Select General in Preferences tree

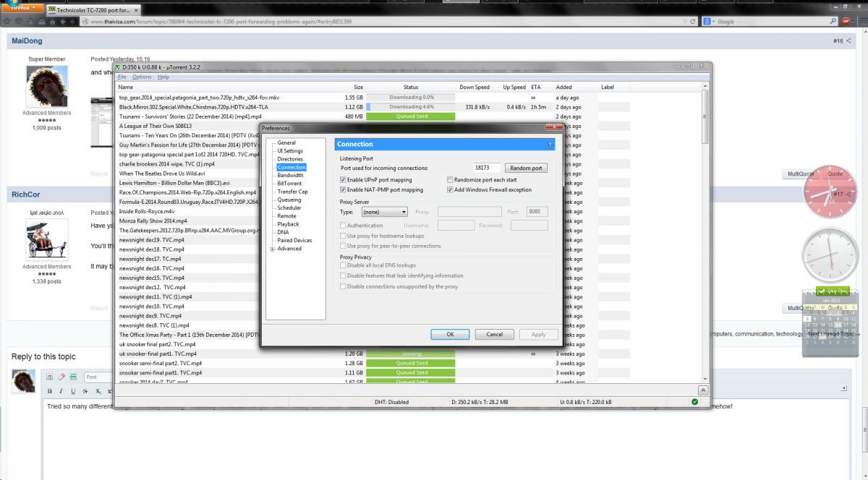pos(286,142)
